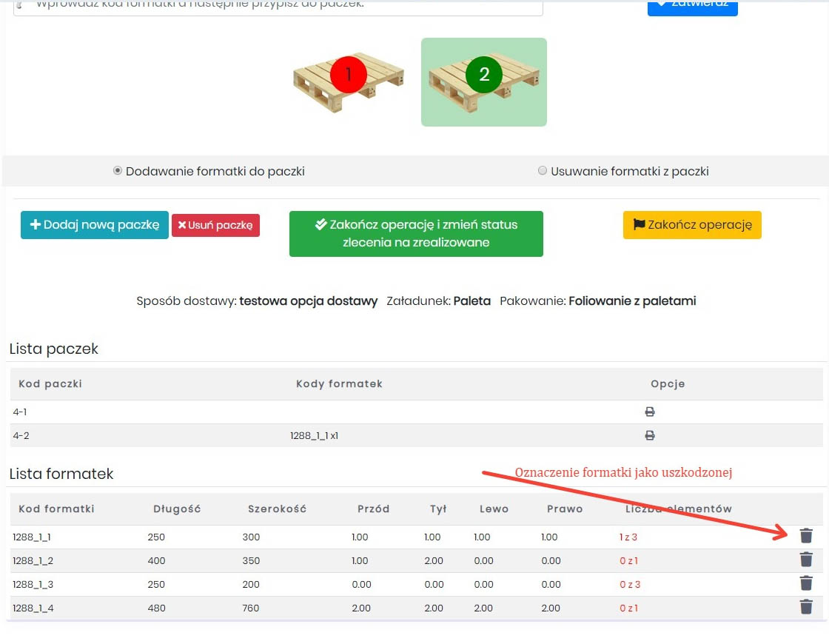The height and width of the screenshot is (644, 829).
Task: Click 'Kod formatki' column header
Action: click(x=56, y=509)
